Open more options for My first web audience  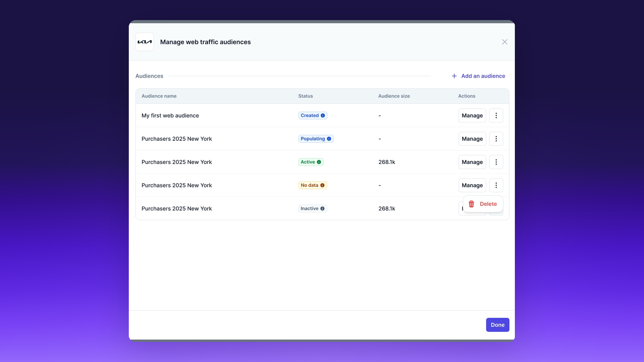(496, 116)
